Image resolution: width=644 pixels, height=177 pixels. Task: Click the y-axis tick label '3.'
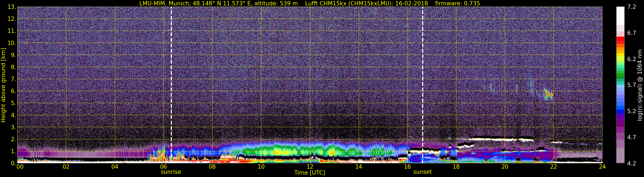(13, 127)
